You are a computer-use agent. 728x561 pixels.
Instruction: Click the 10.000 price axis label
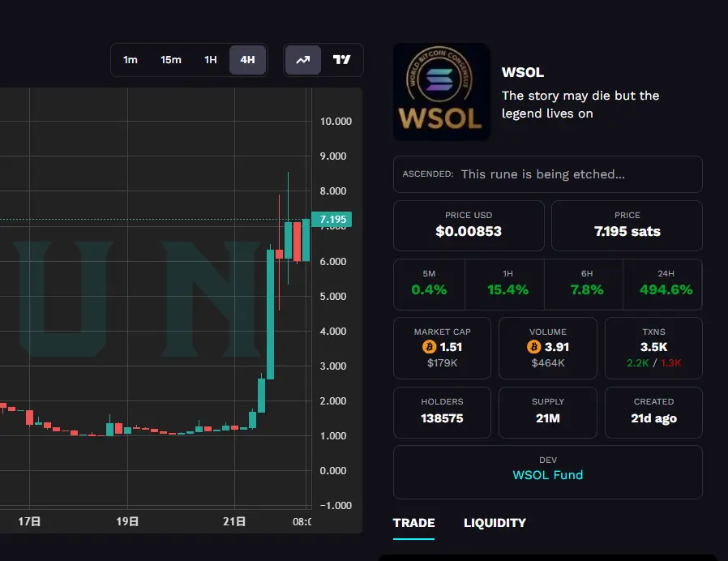[x=336, y=122]
